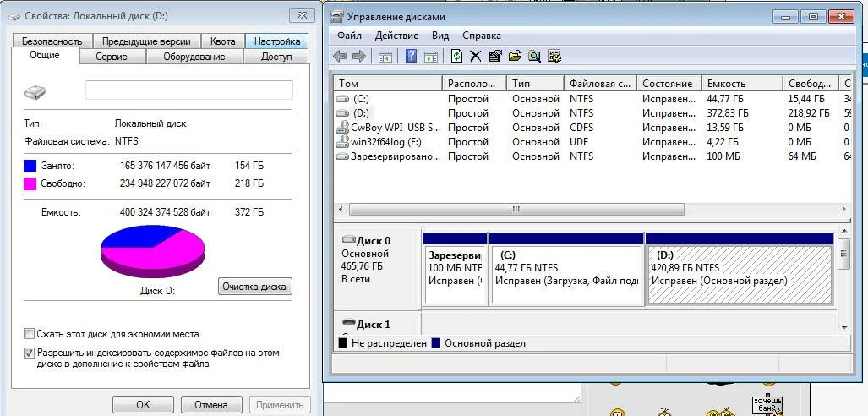
Task: Click the magenta Свободно color square
Action: point(30,183)
